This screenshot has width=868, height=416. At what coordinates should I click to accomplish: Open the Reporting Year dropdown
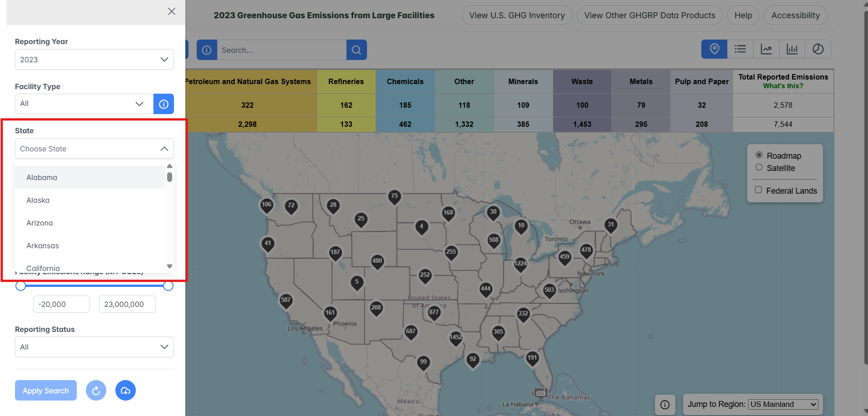[94, 60]
